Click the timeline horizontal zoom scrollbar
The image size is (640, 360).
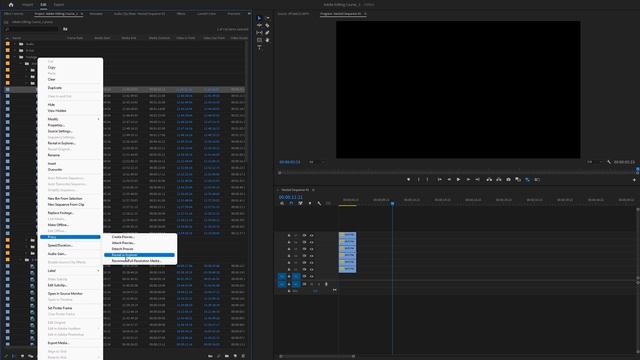[317, 356]
